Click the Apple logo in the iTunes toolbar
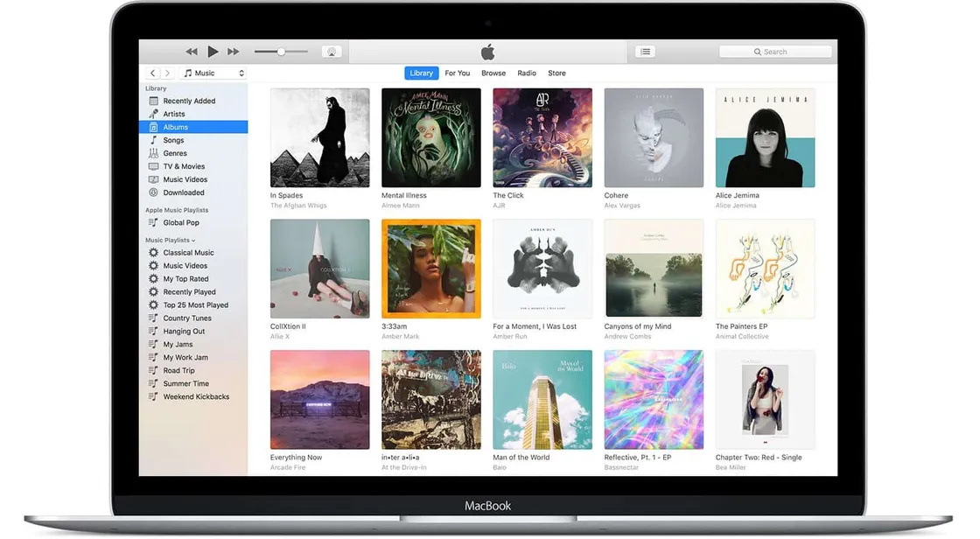Viewport: 980px width, 539px height. point(486,52)
